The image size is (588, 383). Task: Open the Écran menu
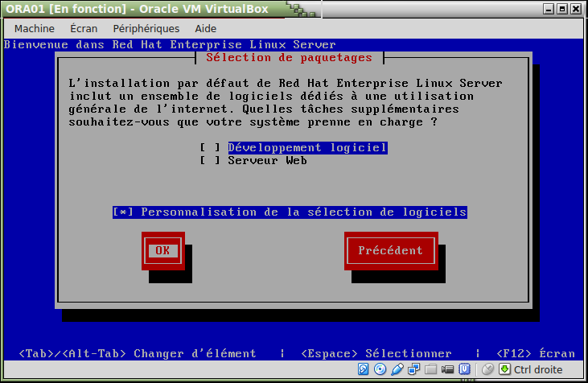point(84,28)
